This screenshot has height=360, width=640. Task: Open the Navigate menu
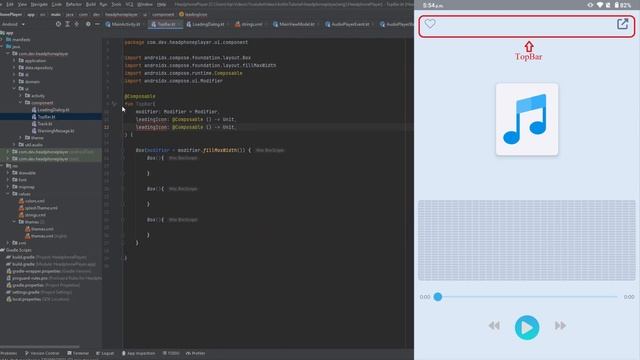tap(39, 4)
